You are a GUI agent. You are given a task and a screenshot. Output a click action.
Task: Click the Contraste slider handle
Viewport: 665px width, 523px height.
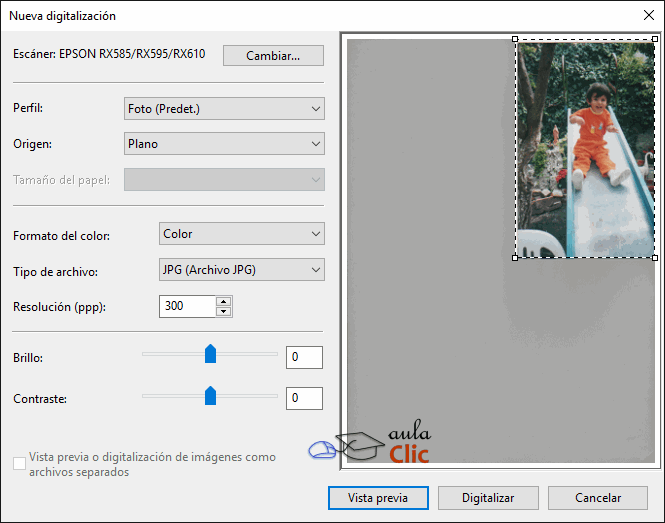[210, 396]
